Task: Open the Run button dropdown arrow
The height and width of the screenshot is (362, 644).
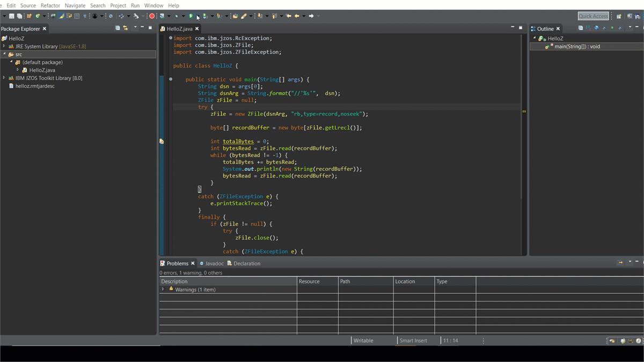Action: pyautogui.click(x=197, y=16)
